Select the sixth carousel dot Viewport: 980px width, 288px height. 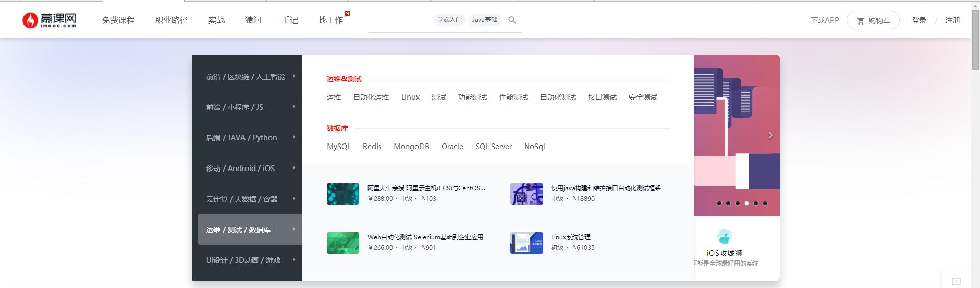click(765, 203)
